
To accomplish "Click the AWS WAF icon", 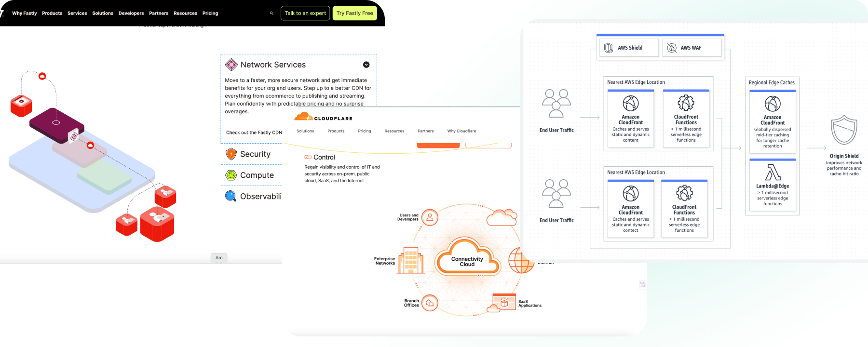I will (x=672, y=48).
